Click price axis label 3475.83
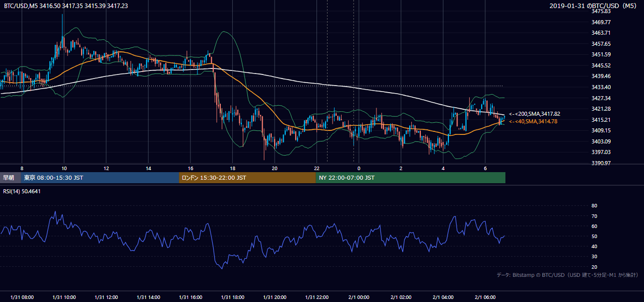Screen dimensions: 644x302 pos(602,11)
